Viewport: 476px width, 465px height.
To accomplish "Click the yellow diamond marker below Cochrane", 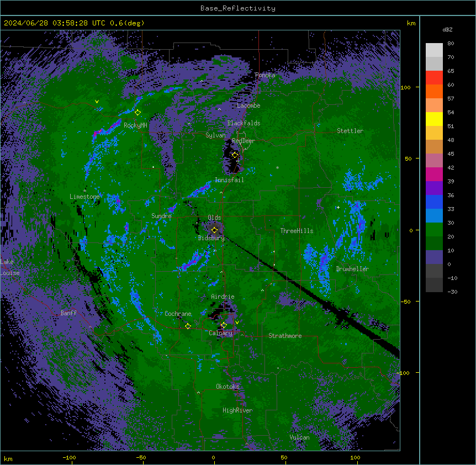I will (188, 326).
